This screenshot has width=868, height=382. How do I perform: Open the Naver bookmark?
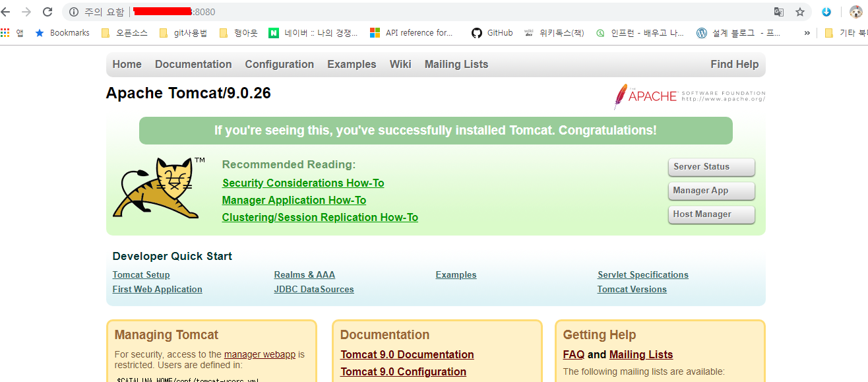[x=313, y=32]
